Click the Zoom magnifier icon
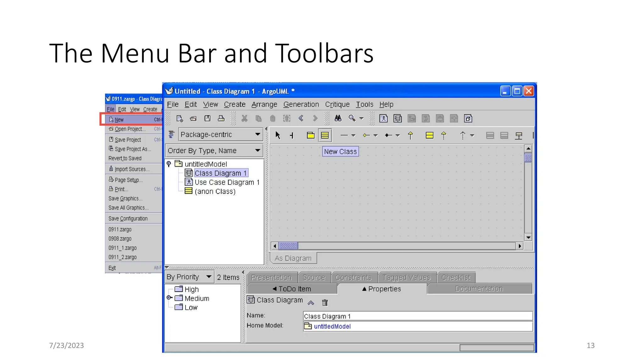 click(x=352, y=118)
